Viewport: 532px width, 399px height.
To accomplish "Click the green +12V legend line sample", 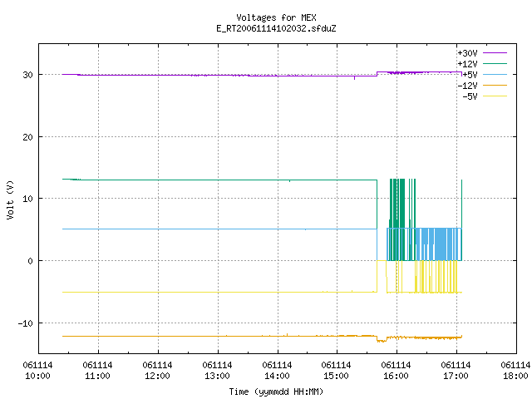I will 495,63.
